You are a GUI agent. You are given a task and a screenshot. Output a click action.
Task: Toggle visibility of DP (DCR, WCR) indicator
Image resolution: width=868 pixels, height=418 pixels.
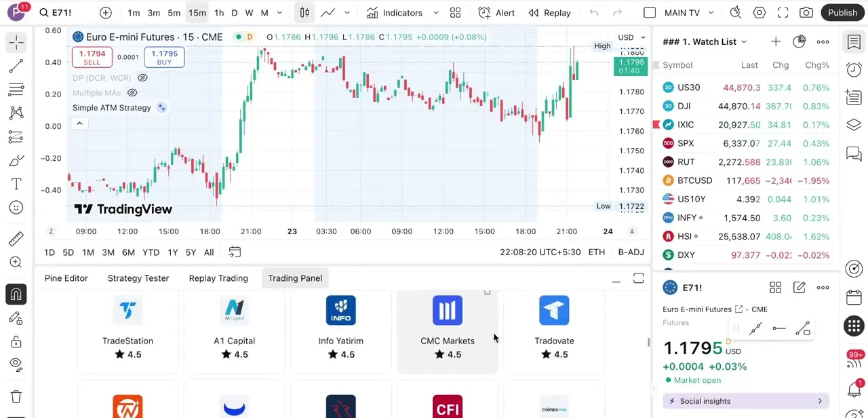pyautogui.click(x=142, y=78)
